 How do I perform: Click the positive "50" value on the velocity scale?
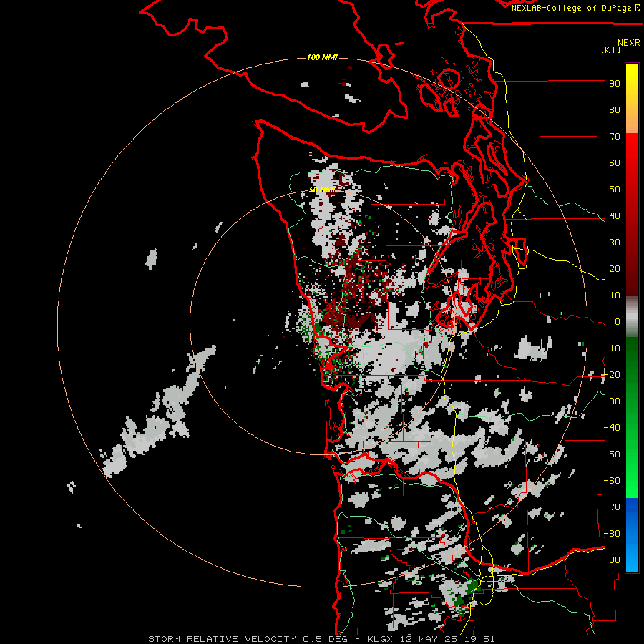[615, 190]
